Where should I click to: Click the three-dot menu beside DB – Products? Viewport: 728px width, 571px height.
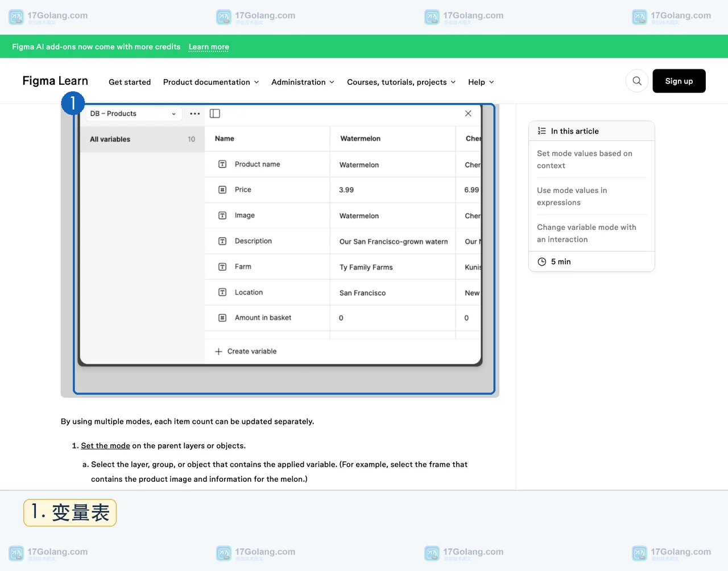coord(195,114)
